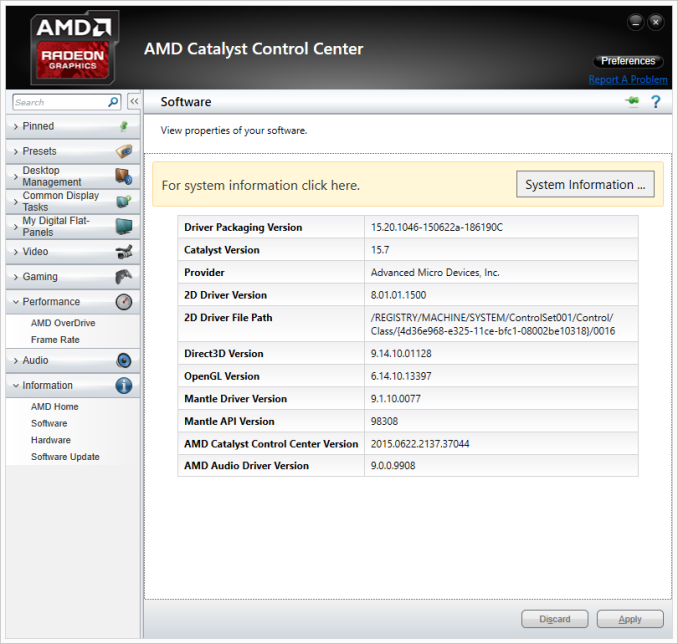Click the green pin icon beside Pinned
The width and height of the screenshot is (678, 644).
124,126
